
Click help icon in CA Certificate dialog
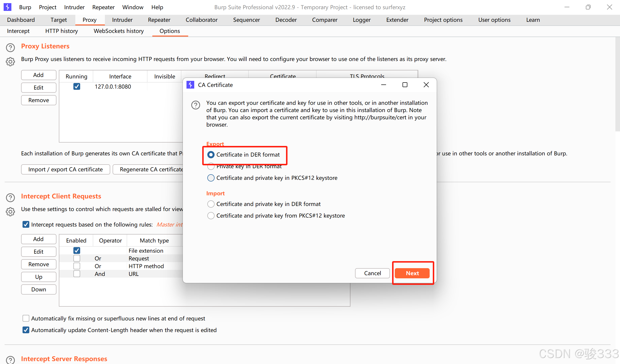[x=196, y=105]
